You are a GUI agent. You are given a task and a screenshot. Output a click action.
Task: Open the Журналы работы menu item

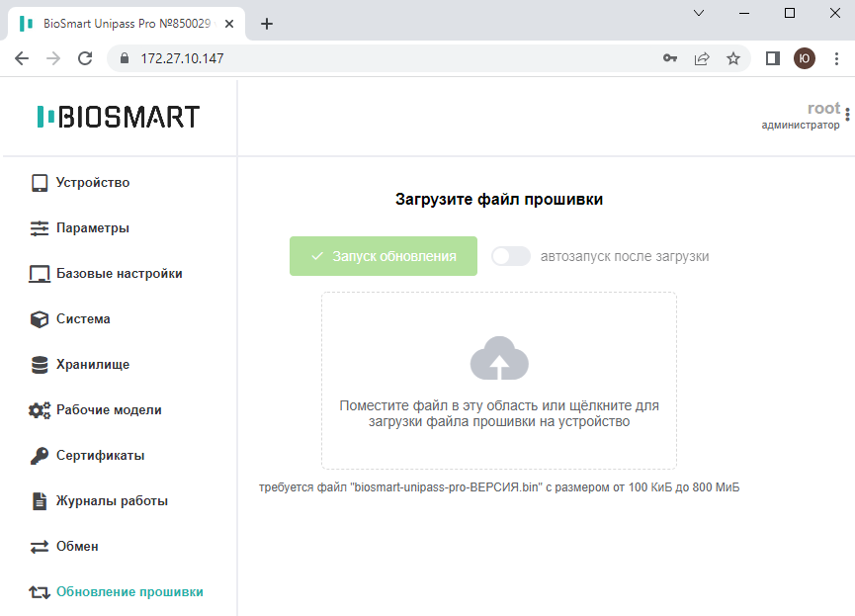click(x=112, y=501)
